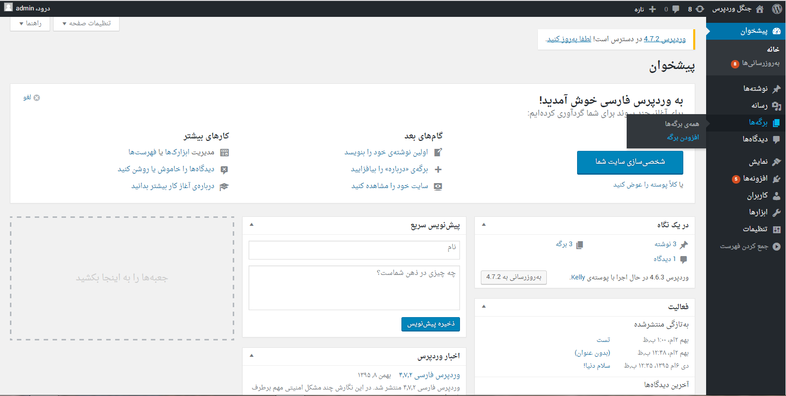The width and height of the screenshot is (786, 396).
Task: Click the plus icon beside 'برگه‌ی «درباره» را بیافزایید'
Action: pyautogui.click(x=438, y=169)
